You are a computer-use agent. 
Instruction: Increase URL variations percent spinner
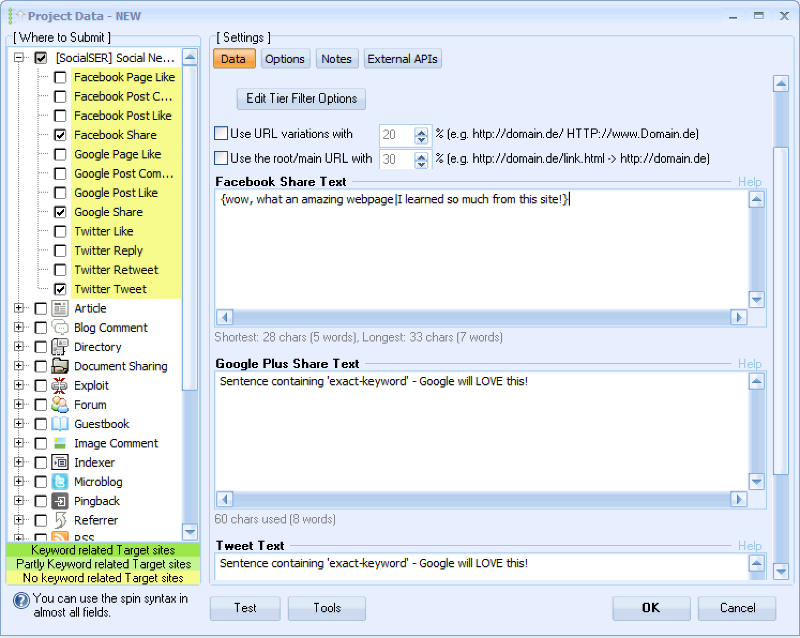[x=421, y=131]
